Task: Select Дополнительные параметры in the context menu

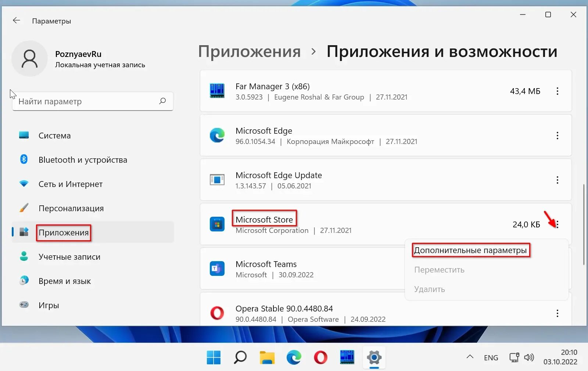Action: point(470,250)
